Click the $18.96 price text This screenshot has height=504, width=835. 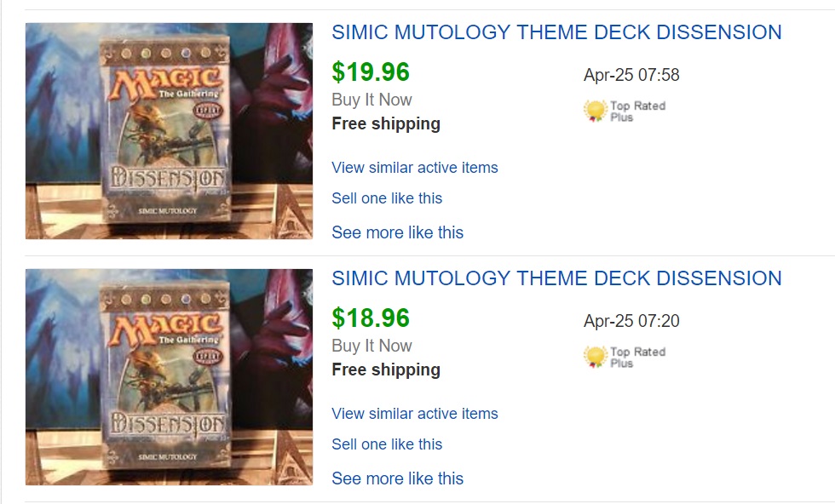(x=371, y=318)
